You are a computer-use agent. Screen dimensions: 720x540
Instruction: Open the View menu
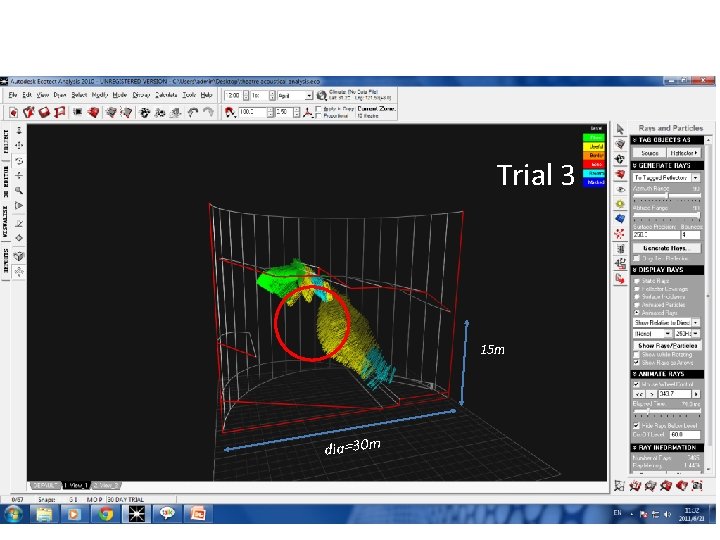coord(43,95)
